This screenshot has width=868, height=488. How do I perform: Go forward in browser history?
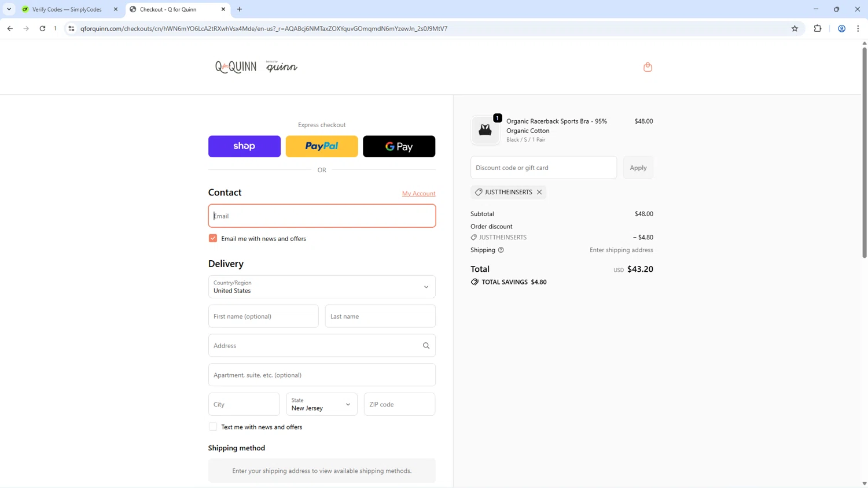(26, 28)
